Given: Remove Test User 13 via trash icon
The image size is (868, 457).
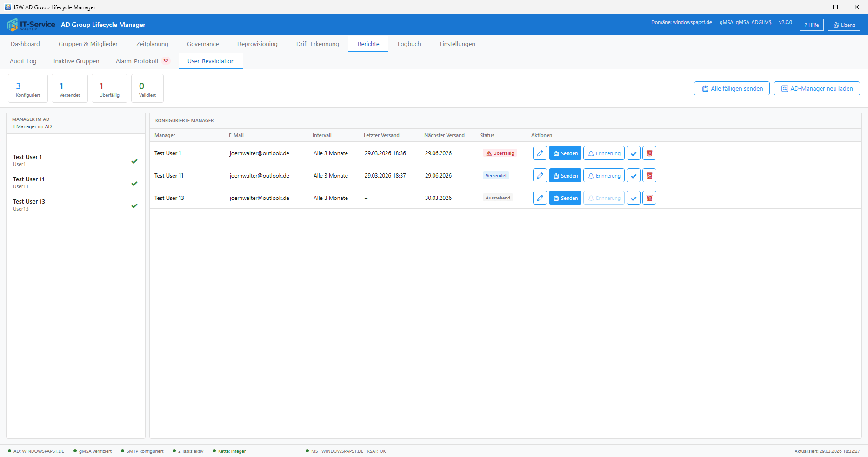Looking at the screenshot, I should [649, 198].
